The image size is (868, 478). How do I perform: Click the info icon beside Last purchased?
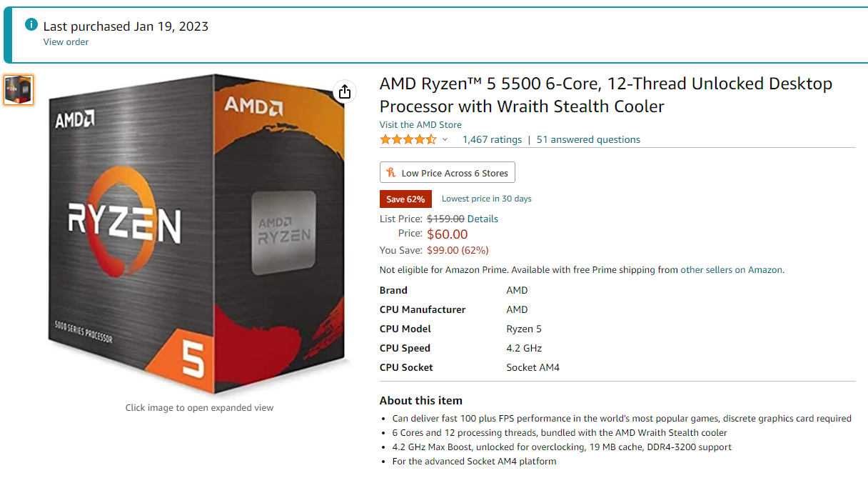coord(31,25)
